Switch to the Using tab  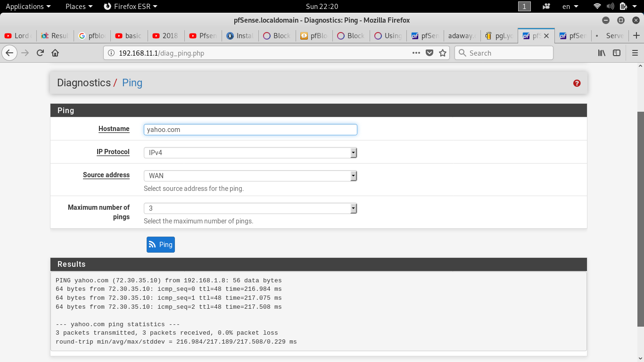click(x=388, y=35)
